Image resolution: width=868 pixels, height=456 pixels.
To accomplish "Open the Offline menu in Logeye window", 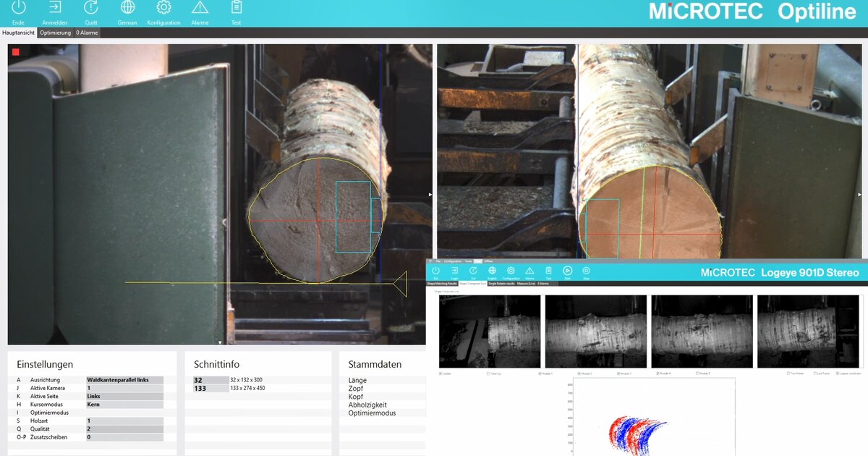I will [x=488, y=261].
